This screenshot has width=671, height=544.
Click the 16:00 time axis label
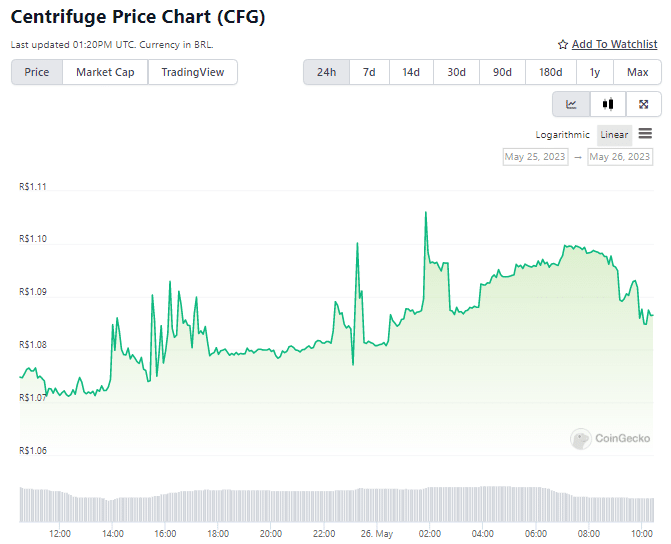(x=165, y=534)
